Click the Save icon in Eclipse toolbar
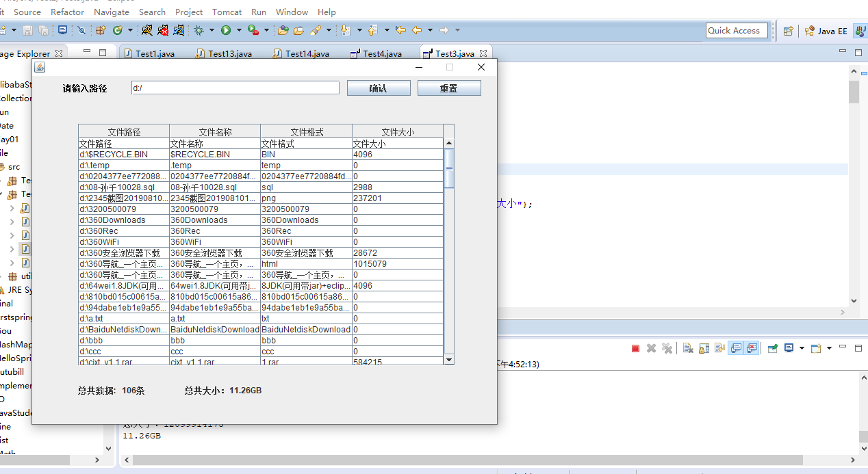Image resolution: width=868 pixels, height=474 pixels. pyautogui.click(x=27, y=30)
